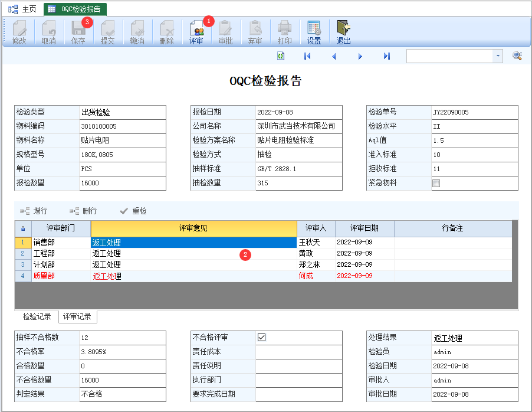Viewport: 532px width, 412px height.
Task: Jump to last record navigation arrow
Action: (387, 56)
